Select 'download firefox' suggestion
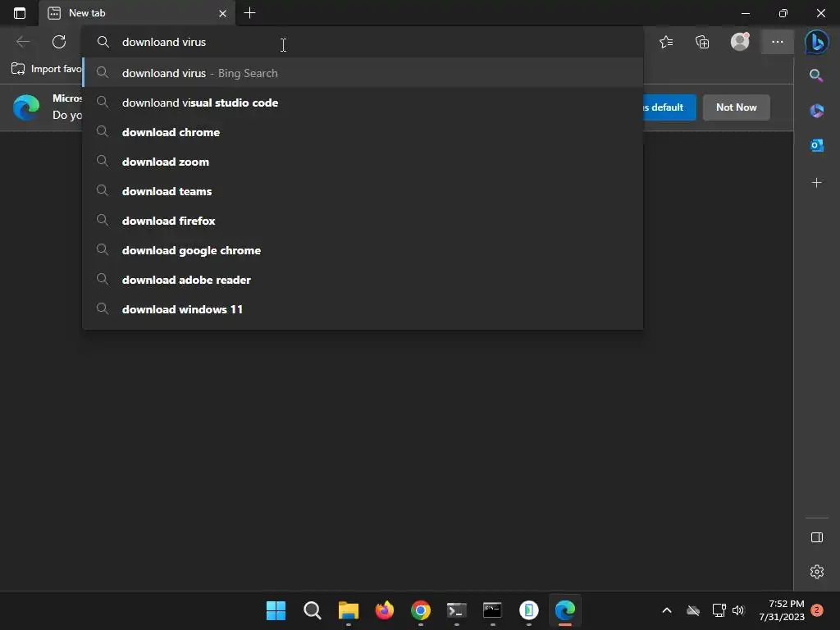840x630 pixels. [x=363, y=221]
